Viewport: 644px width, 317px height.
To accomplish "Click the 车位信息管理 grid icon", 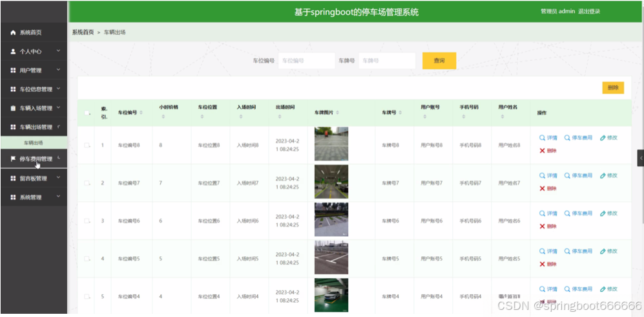I will (13, 89).
